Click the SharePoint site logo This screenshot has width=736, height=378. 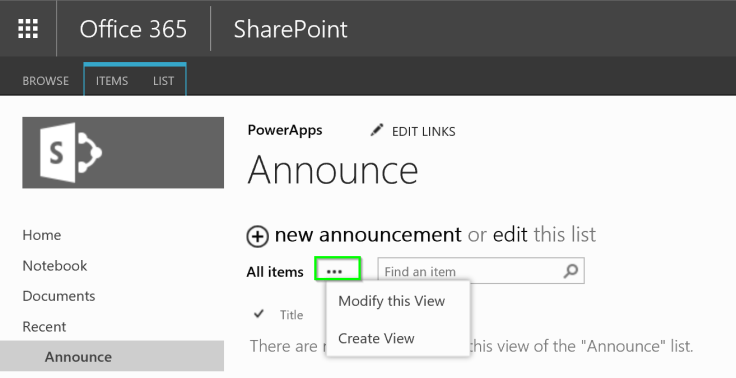coord(123,153)
